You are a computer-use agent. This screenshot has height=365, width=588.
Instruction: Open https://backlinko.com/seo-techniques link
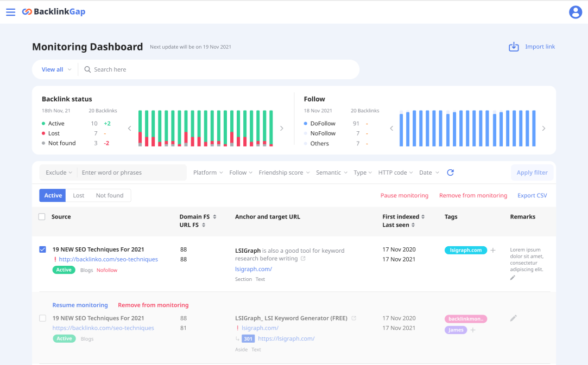tap(103, 328)
